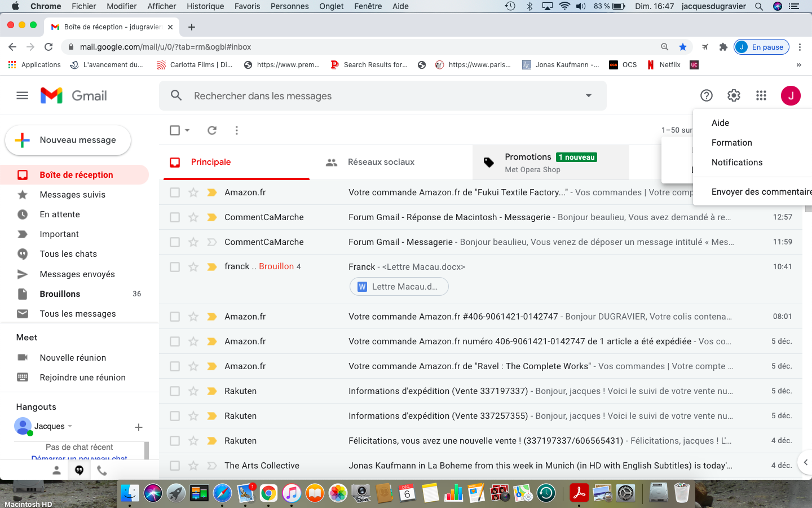Open Gmail help question mark icon
Screen dimensions: 812x508
707,95
